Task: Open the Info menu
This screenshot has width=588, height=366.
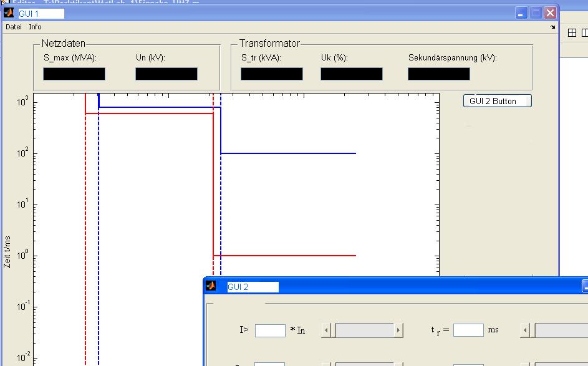Action: tap(35, 27)
